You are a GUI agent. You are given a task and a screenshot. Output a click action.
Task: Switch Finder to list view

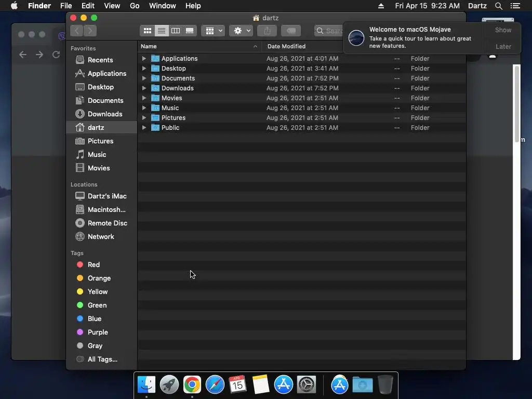click(x=162, y=31)
